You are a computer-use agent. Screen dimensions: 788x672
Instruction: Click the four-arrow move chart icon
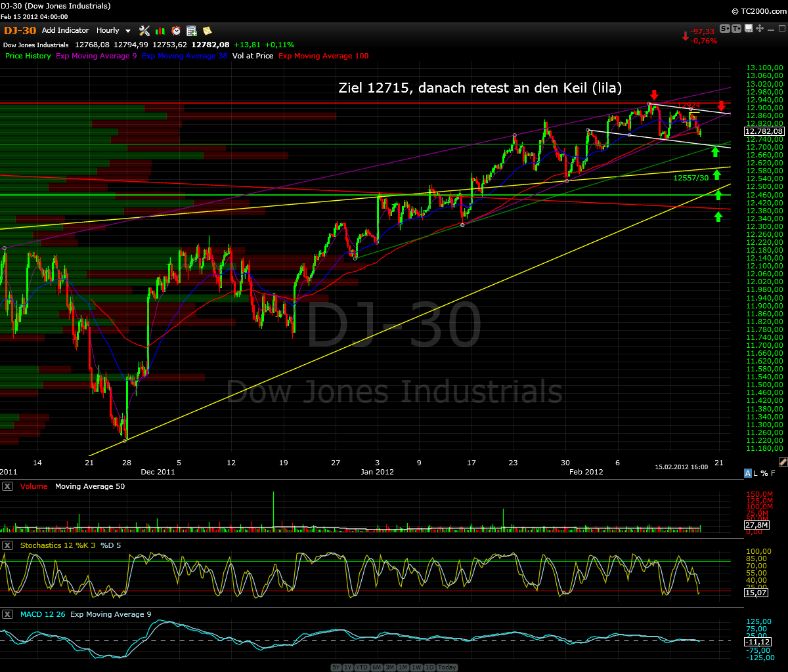tap(760, 28)
